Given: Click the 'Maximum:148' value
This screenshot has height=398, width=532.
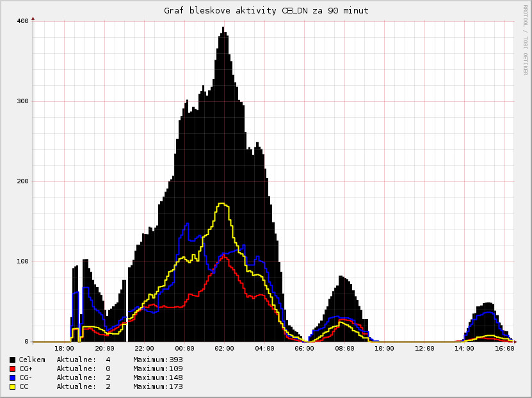Looking at the screenshot, I should coord(158,377).
